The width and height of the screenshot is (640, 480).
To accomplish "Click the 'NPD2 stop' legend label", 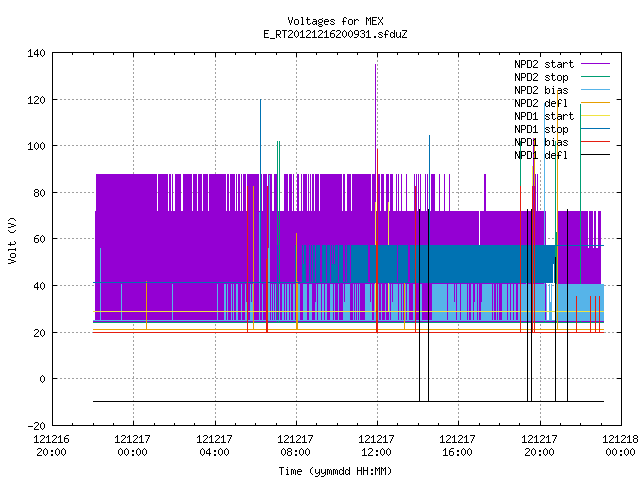I will pos(541,77).
